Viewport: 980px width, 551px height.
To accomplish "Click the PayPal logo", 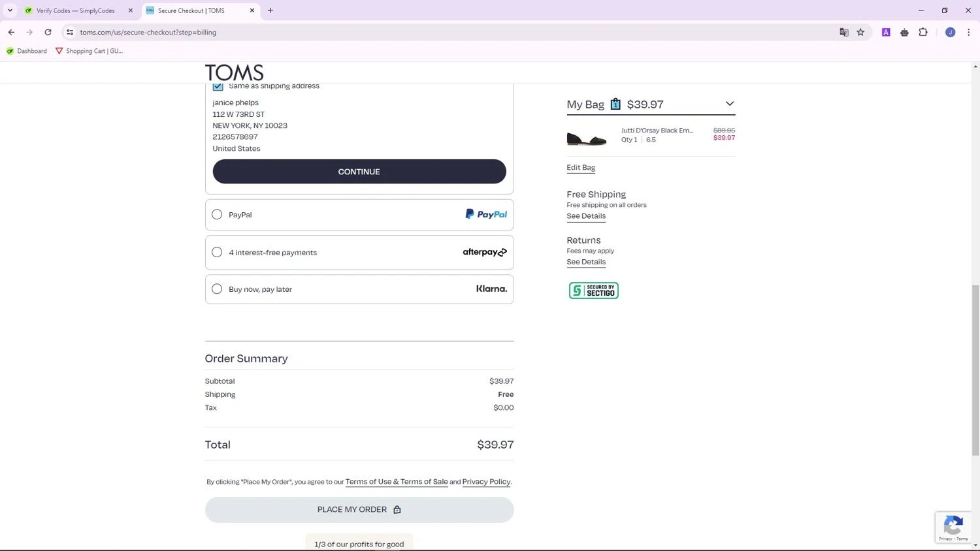I will click(486, 214).
